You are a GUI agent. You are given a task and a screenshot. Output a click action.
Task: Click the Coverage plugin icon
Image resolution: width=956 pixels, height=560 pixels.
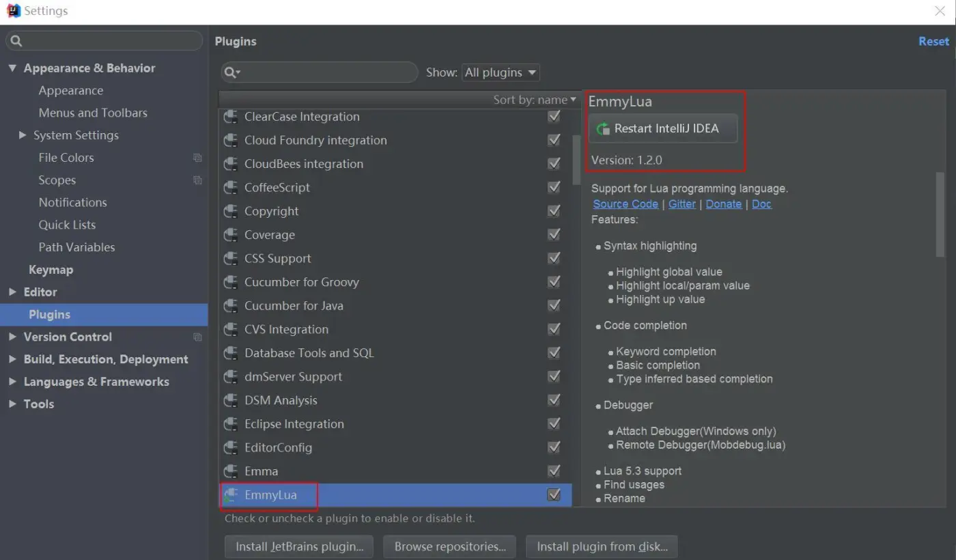click(x=231, y=235)
